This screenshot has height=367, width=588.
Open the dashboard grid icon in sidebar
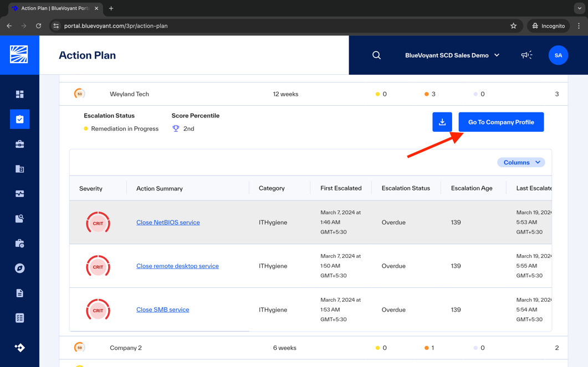pos(19,94)
